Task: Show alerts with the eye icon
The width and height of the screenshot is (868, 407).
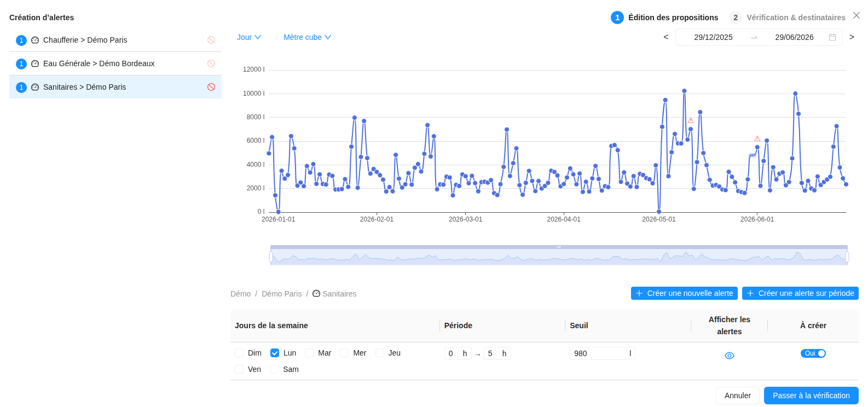Action: [x=730, y=356]
